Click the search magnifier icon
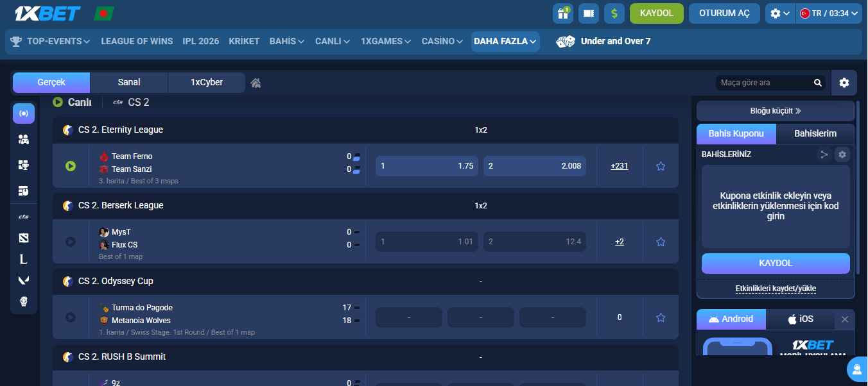Viewport: 868px width, 386px height. click(x=818, y=83)
